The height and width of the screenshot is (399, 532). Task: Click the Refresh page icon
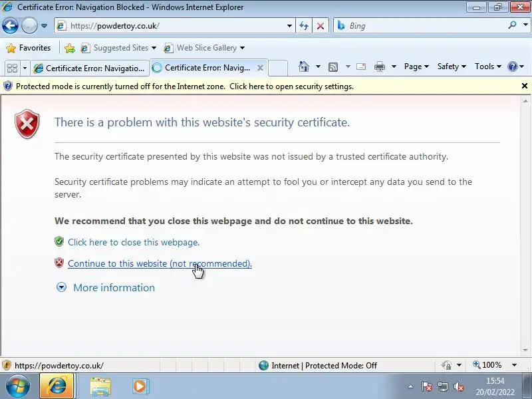(x=304, y=26)
